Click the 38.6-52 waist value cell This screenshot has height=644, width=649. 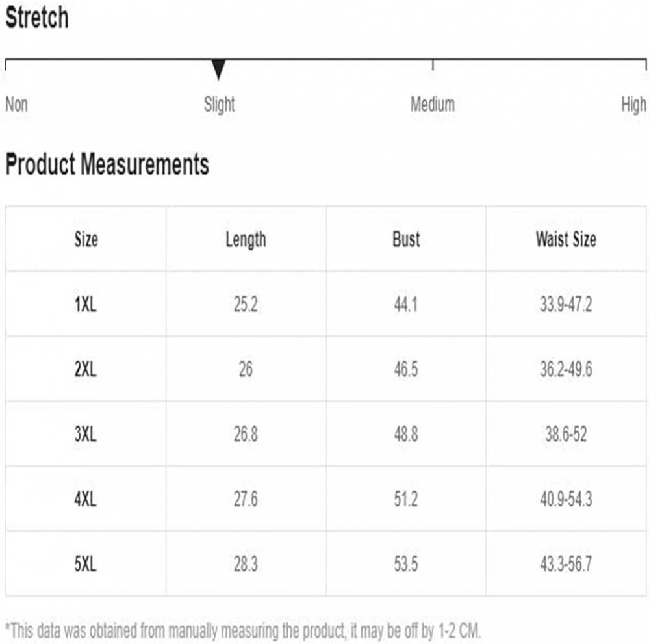click(566, 433)
